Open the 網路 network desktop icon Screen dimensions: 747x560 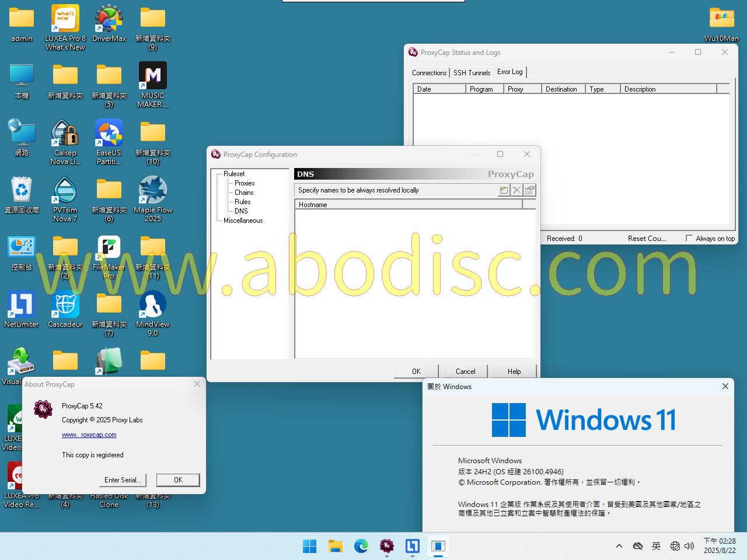[x=22, y=138]
